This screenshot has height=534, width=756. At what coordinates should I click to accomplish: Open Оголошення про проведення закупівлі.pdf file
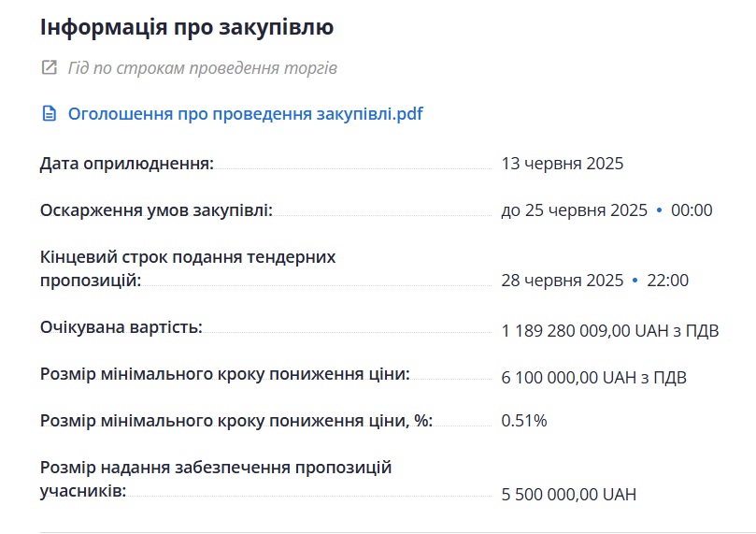click(x=246, y=114)
